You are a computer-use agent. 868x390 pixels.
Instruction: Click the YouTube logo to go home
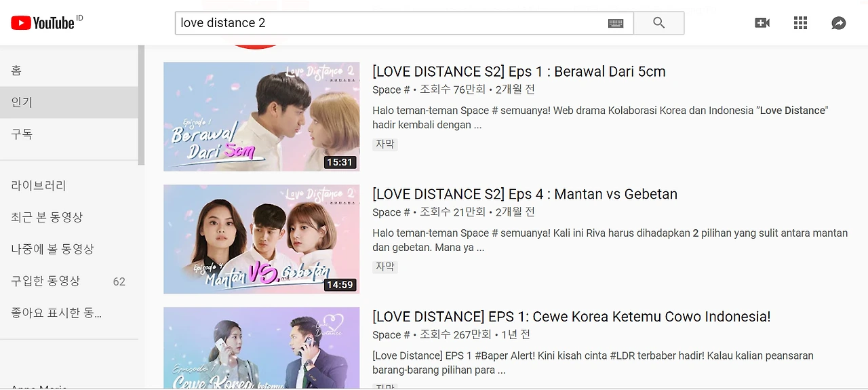pyautogui.click(x=43, y=22)
